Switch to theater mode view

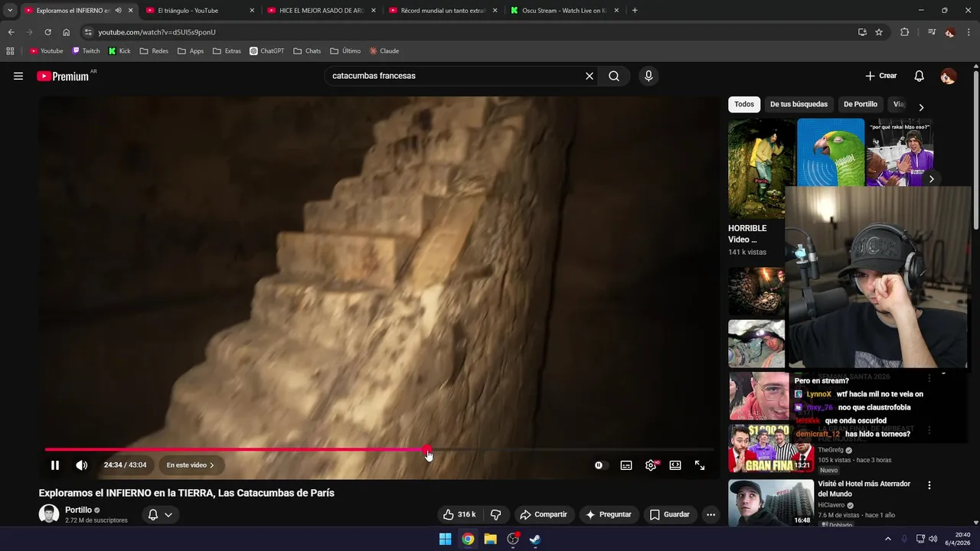pyautogui.click(x=675, y=465)
